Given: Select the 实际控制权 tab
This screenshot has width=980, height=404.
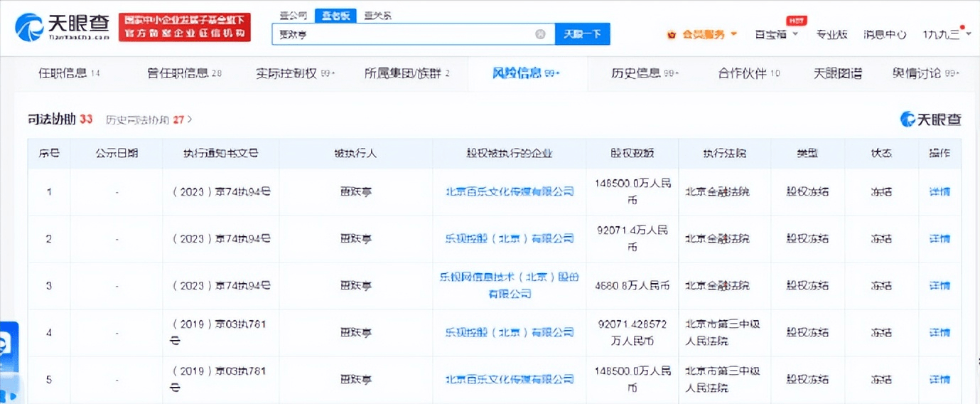Looking at the screenshot, I should click(295, 73).
